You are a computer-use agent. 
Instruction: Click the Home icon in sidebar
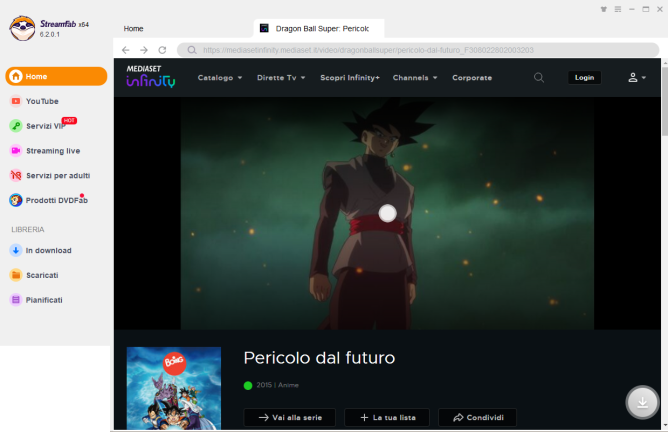[16, 76]
